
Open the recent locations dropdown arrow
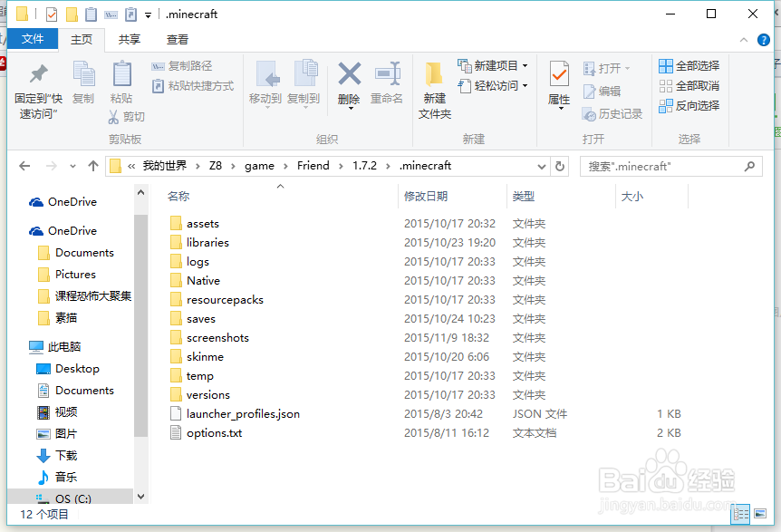(x=72, y=167)
